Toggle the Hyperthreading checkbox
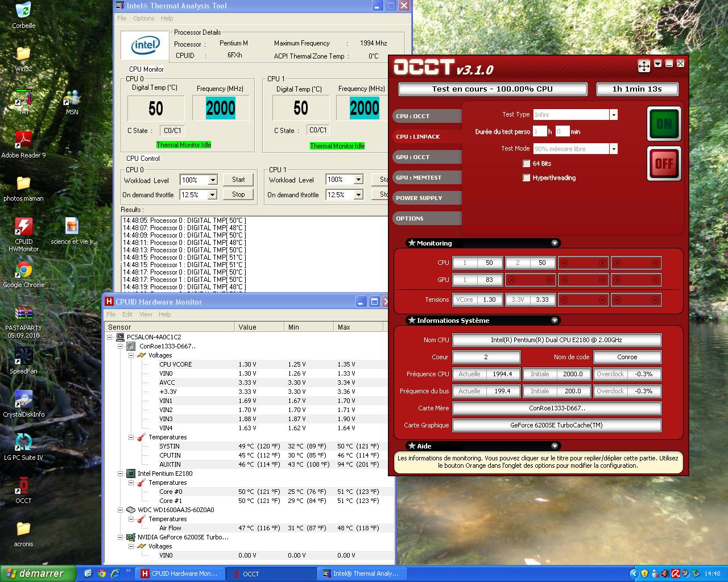 (x=527, y=178)
